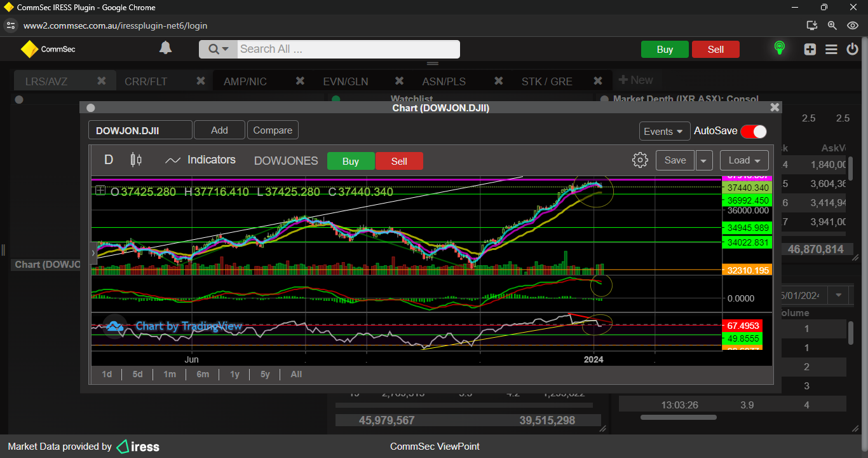The image size is (868, 458).
Task: Click the browser zoom magnifier icon
Action: click(832, 25)
